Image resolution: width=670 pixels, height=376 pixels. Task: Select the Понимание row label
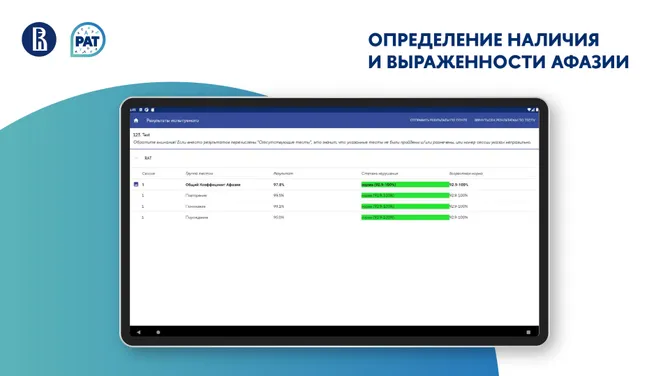pyautogui.click(x=195, y=206)
